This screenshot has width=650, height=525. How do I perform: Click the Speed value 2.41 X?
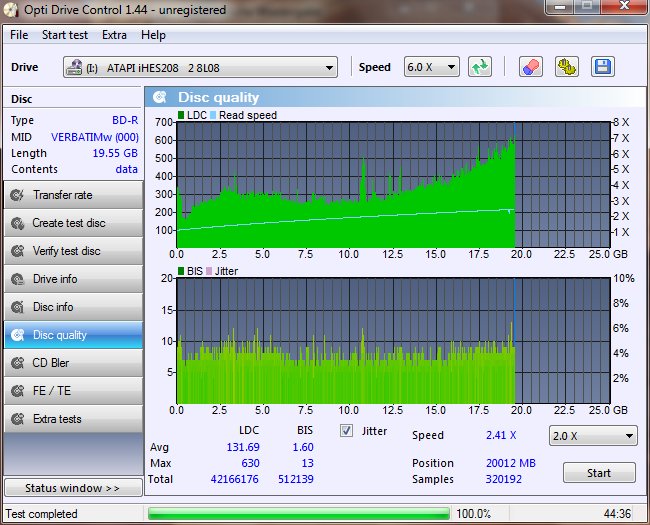501,435
